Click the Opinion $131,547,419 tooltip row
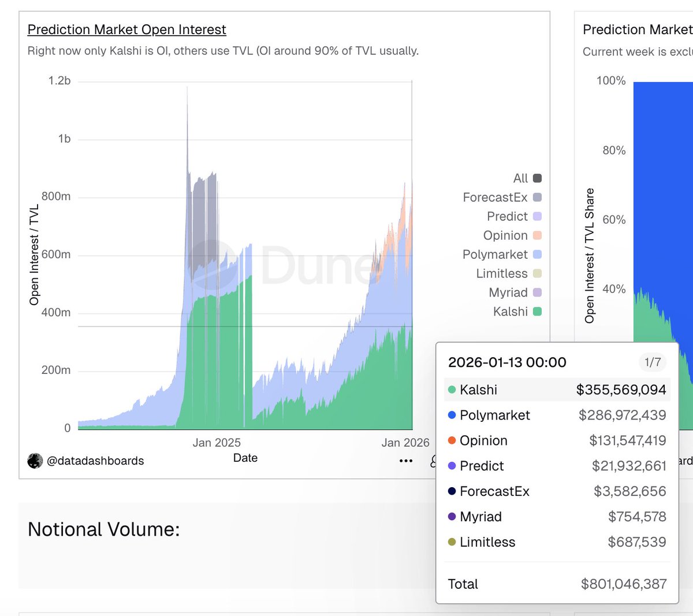Viewport: 693px width, 616px height. [557, 440]
